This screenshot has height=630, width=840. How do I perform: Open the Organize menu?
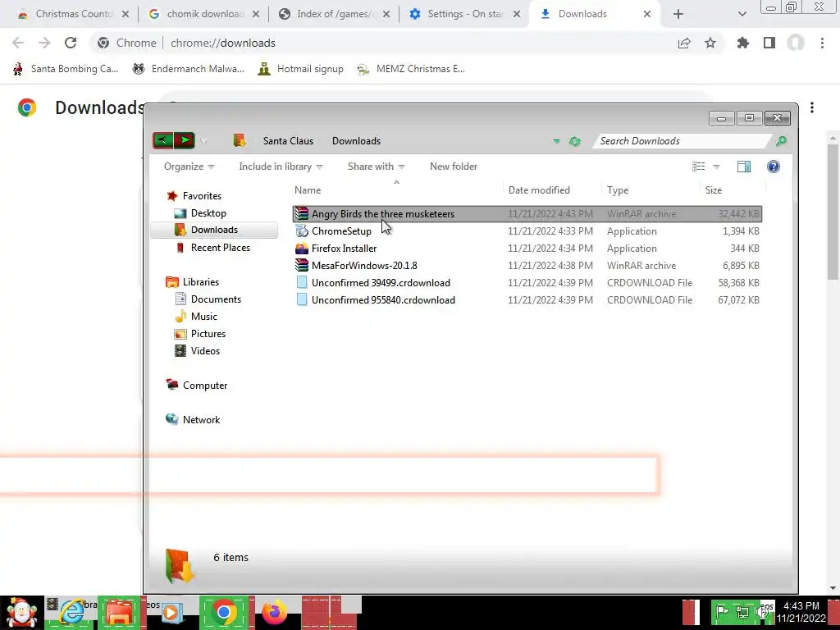[x=189, y=167]
